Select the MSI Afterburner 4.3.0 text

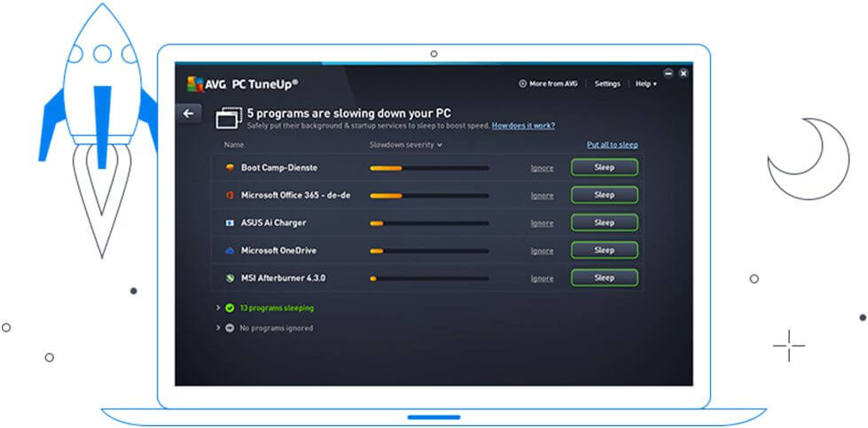coord(283,278)
